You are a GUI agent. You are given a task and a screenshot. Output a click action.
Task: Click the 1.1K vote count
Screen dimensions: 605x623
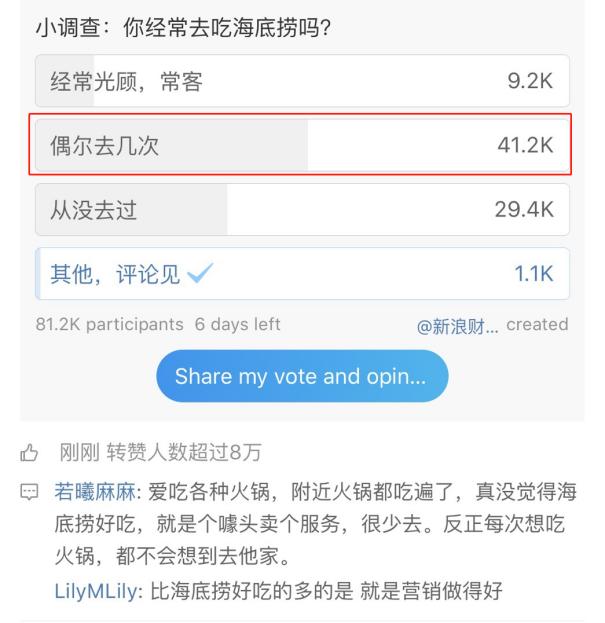pos(533,274)
